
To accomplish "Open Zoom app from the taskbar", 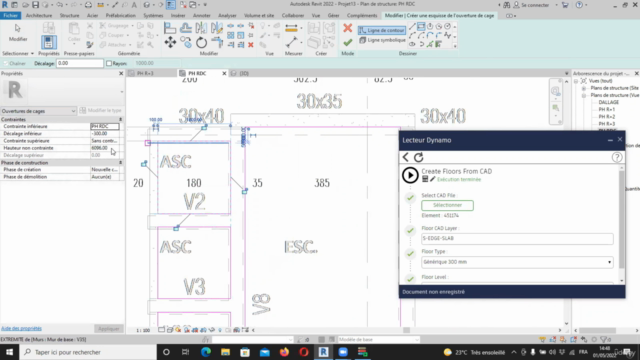I will pyautogui.click(x=343, y=352).
